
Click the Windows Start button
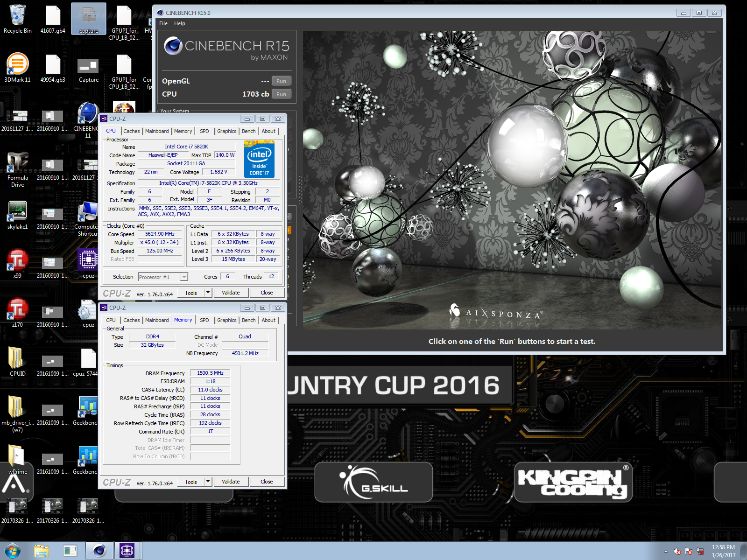pyautogui.click(x=13, y=551)
